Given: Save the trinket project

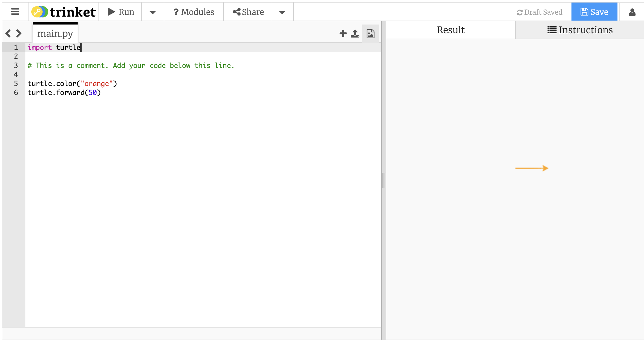Looking at the screenshot, I should pyautogui.click(x=594, y=12).
